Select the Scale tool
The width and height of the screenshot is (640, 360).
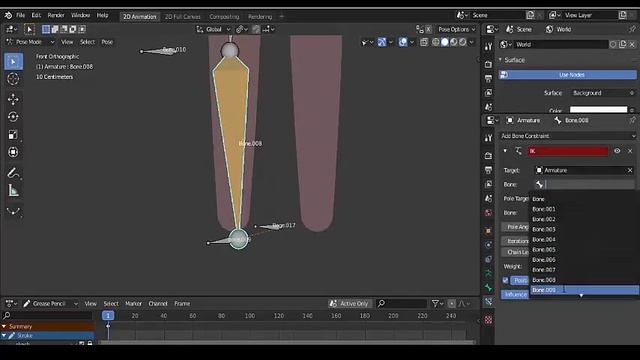click(x=13, y=134)
